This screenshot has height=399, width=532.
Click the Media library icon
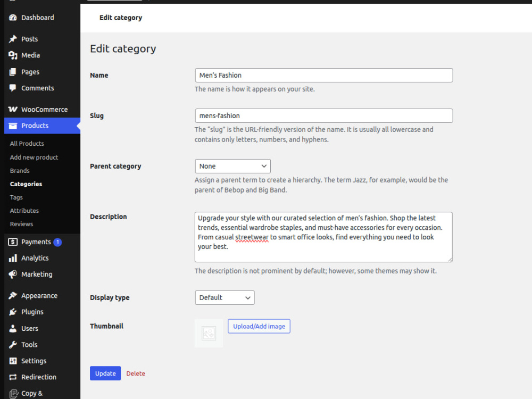coord(13,55)
